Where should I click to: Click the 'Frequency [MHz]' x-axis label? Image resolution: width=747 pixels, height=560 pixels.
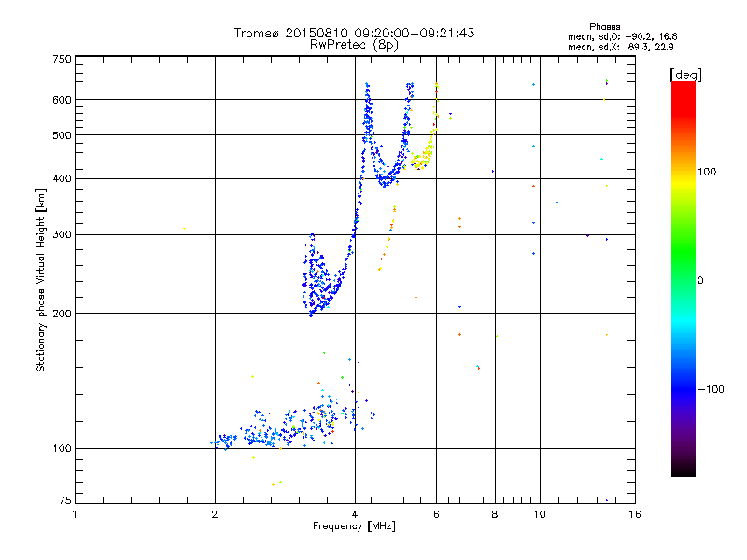pos(354,526)
